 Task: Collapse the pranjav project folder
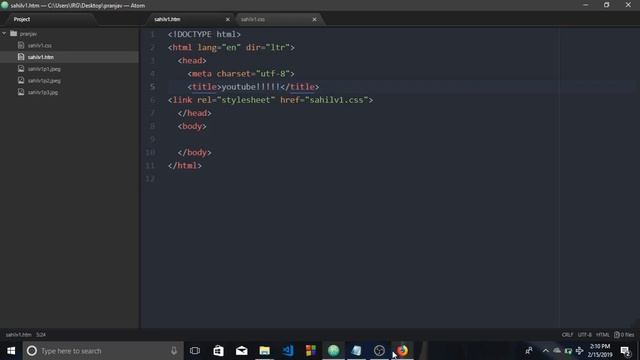[4, 33]
